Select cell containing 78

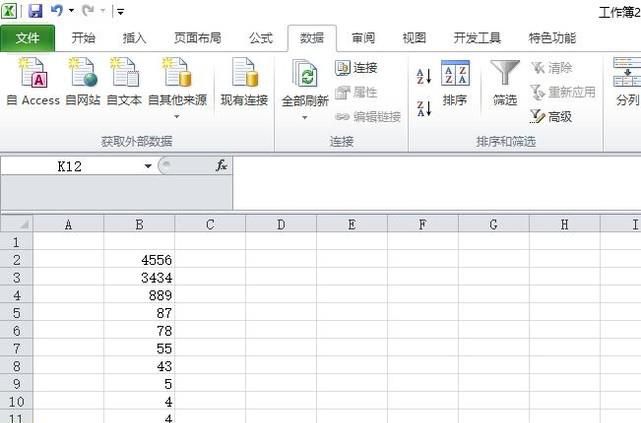click(x=139, y=331)
